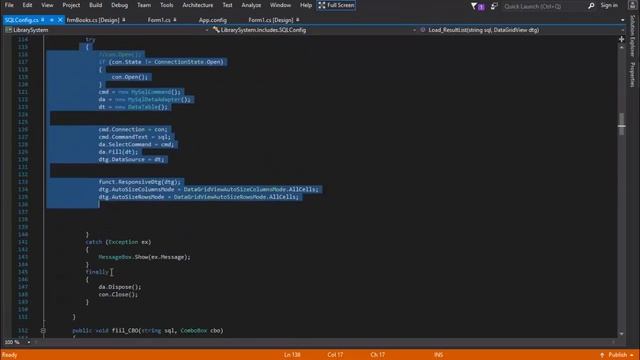
Task: Click the try keyword
Action: [x=90, y=40]
